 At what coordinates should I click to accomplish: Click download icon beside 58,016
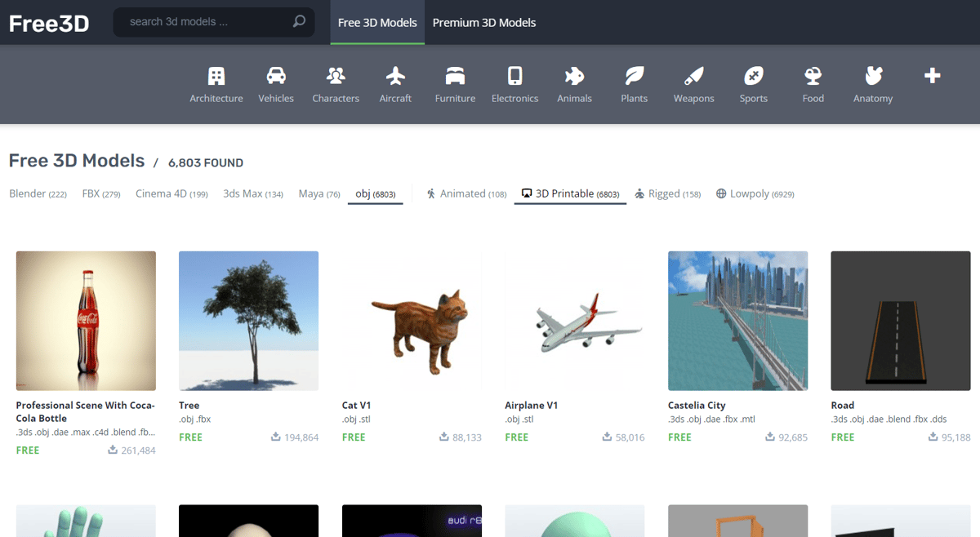tap(608, 437)
